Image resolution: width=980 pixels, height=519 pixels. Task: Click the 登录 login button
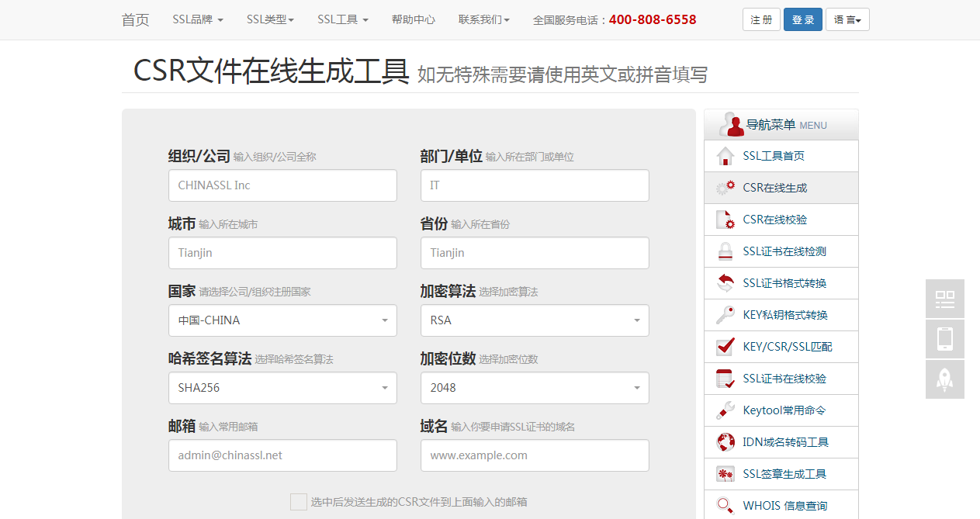point(803,19)
